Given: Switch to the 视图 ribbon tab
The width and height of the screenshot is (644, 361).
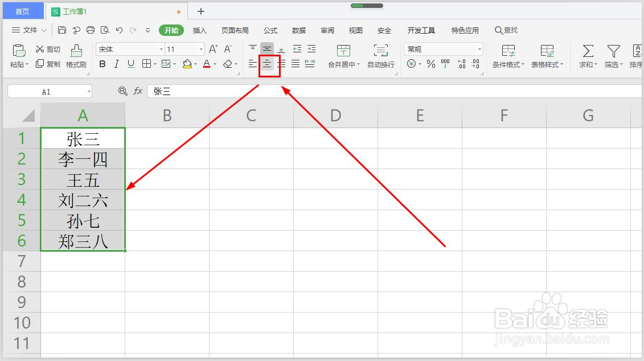Looking at the screenshot, I should (x=356, y=30).
